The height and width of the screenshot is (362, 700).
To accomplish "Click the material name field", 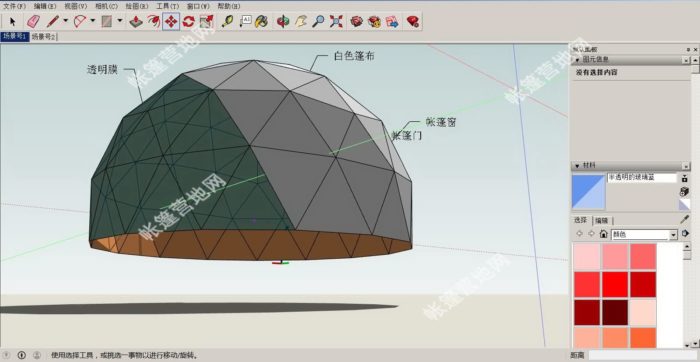I will (x=642, y=178).
